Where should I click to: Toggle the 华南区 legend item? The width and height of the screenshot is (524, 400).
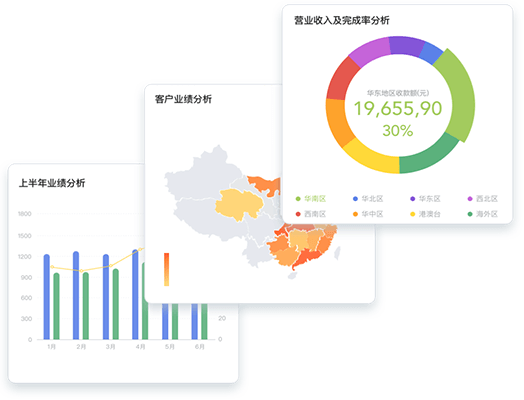(x=311, y=199)
